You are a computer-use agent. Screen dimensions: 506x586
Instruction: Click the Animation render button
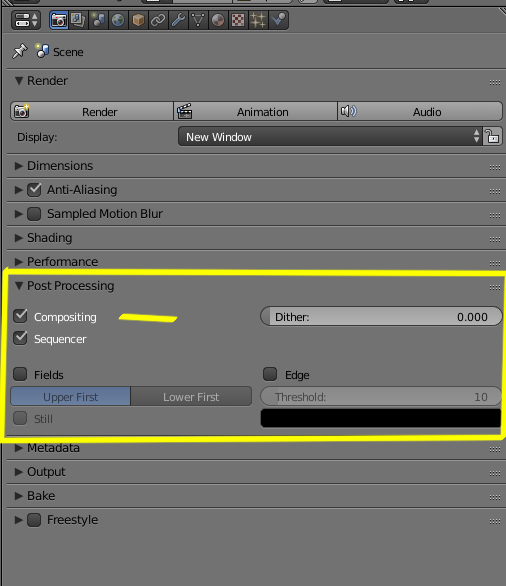(256, 111)
